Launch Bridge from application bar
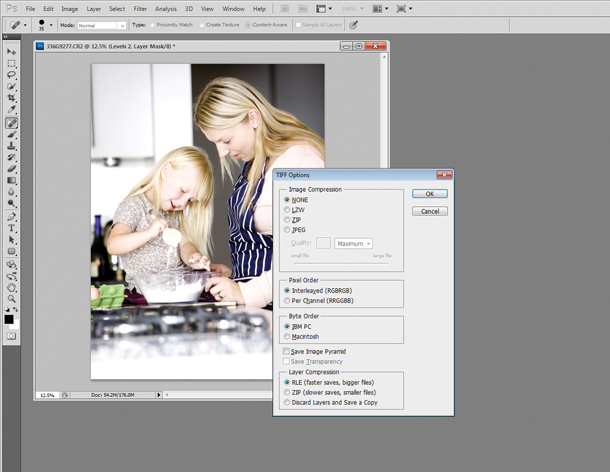The height and width of the screenshot is (472, 610). [284, 9]
